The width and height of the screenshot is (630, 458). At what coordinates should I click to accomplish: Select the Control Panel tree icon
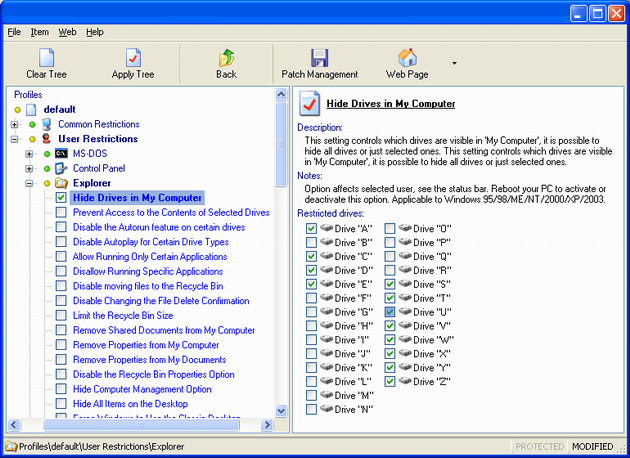pyautogui.click(x=61, y=169)
